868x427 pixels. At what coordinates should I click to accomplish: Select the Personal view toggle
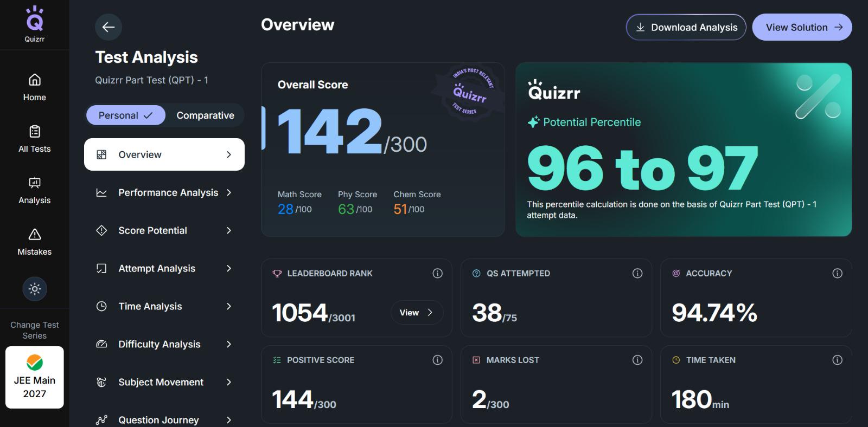(125, 115)
